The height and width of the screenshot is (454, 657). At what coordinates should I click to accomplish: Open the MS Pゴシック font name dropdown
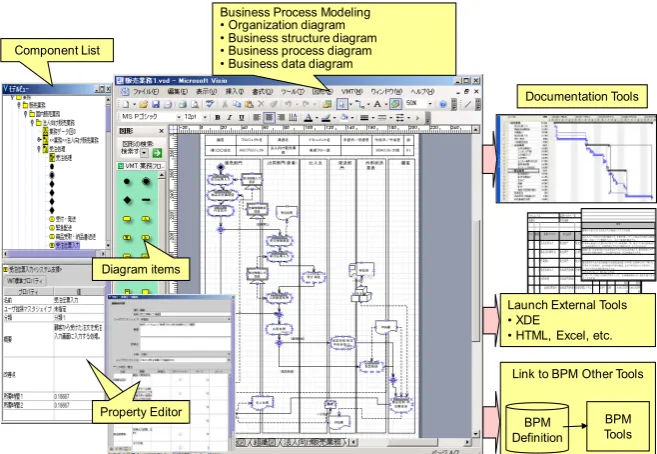pos(179,117)
